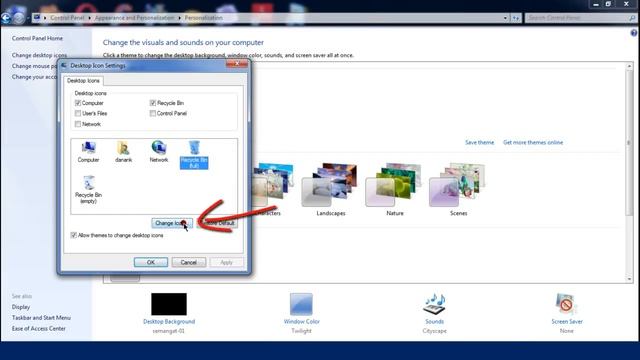
Task: Click Personalization in the address breadcrumb
Action: tap(203, 18)
